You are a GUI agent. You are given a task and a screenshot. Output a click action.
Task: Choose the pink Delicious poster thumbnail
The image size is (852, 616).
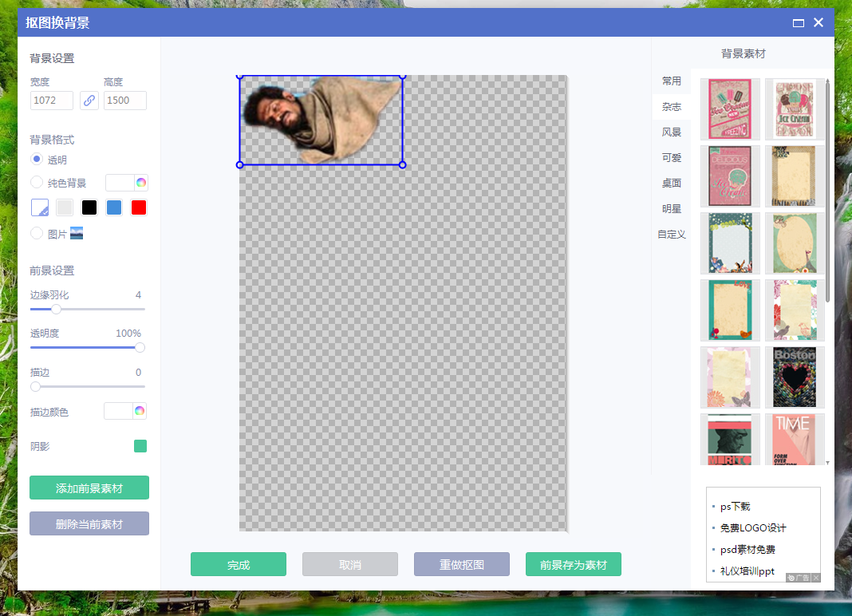730,176
